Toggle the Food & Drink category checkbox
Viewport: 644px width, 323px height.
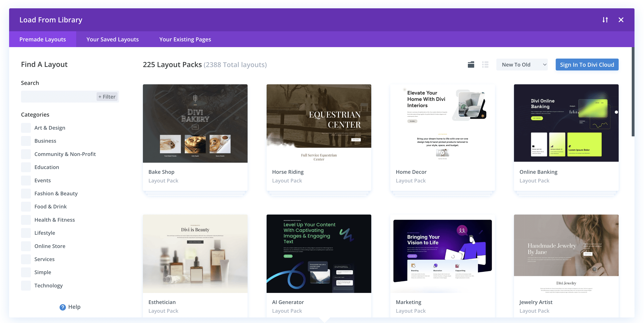[x=26, y=206]
